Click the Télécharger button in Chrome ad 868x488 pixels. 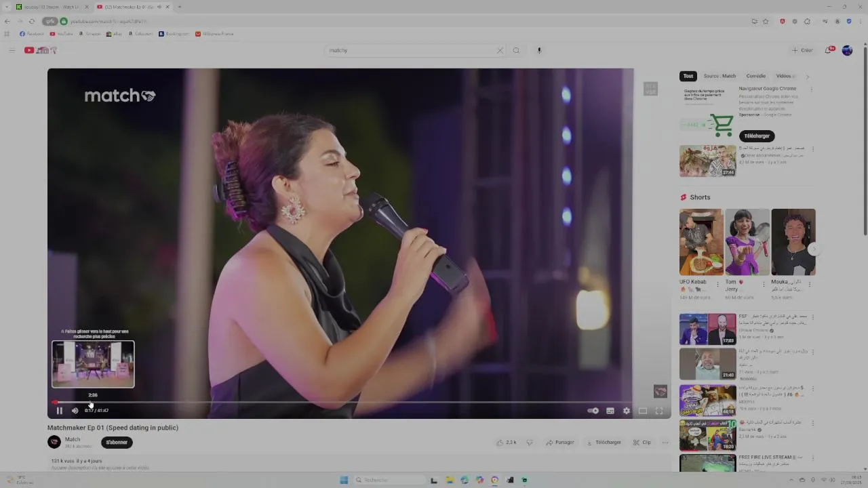click(x=757, y=136)
